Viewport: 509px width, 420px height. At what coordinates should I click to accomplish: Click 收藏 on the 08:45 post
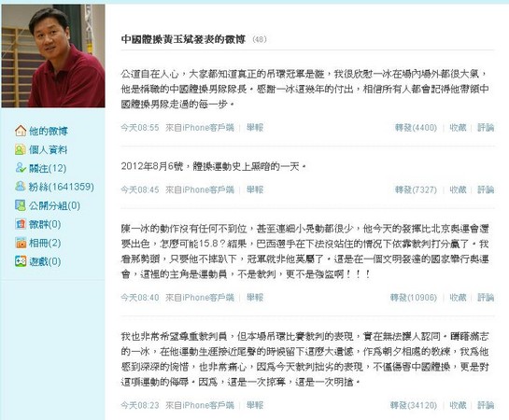[x=458, y=189]
